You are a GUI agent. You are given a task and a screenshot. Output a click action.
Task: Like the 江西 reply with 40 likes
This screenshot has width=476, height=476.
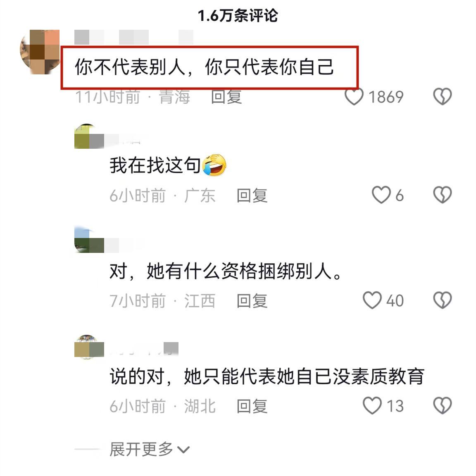tap(372, 300)
